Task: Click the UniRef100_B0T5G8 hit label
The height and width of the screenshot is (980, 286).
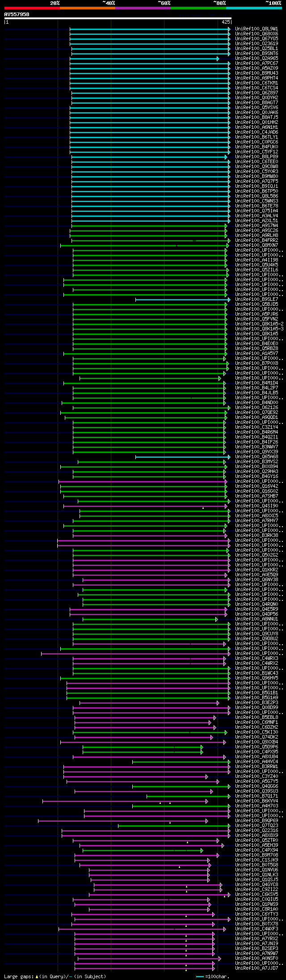Action: [257, 865]
